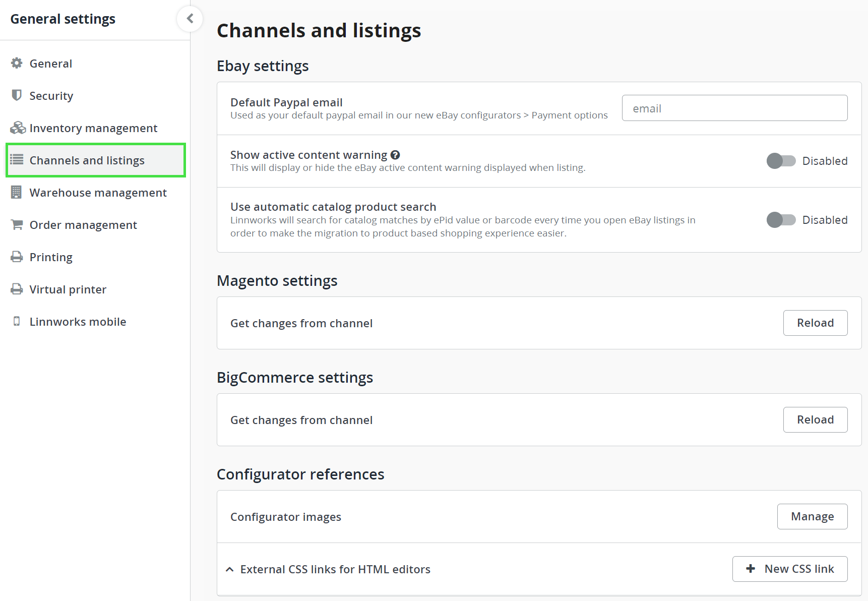Collapse External CSS links section chevron
Image resolution: width=868 pixels, height=601 pixels.
(230, 569)
